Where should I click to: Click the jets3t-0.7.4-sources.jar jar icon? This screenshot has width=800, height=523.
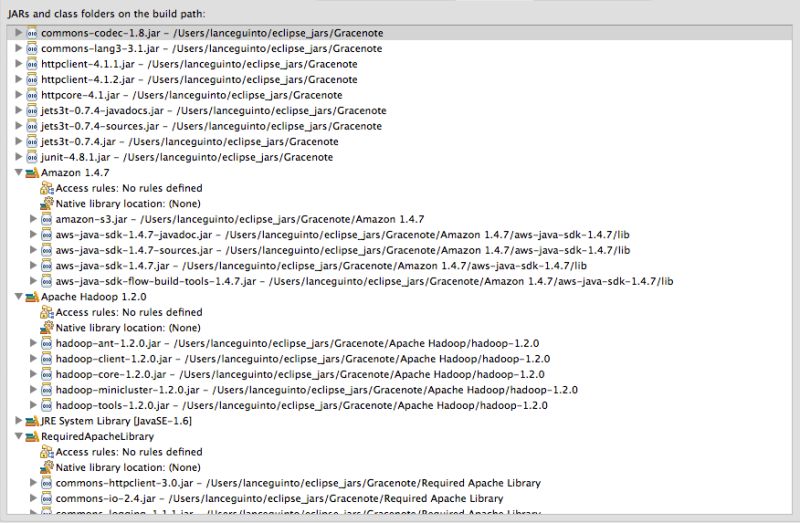pos(32,126)
